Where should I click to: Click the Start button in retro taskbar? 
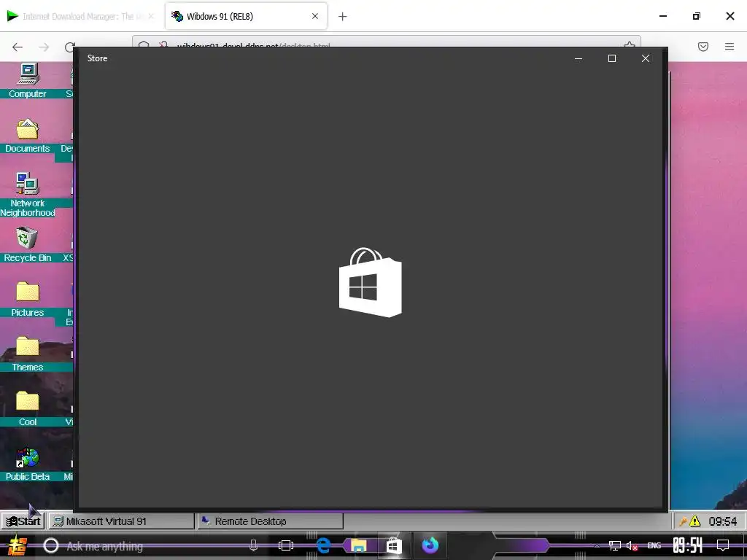tap(23, 521)
